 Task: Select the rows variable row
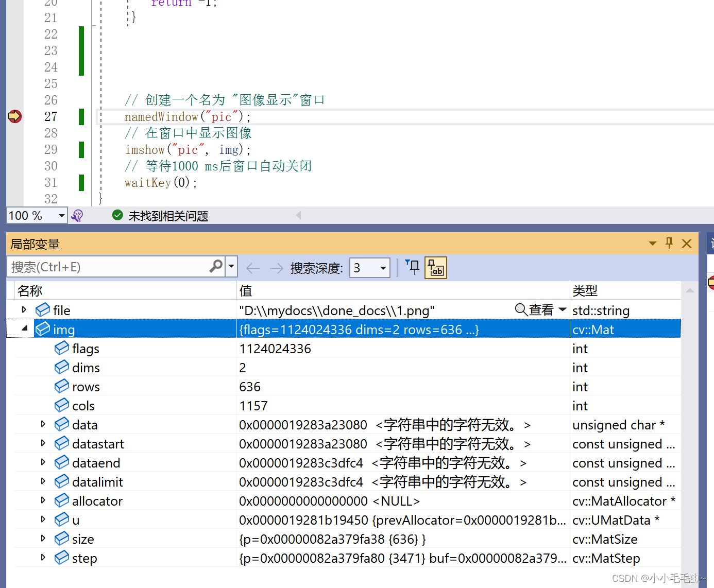point(348,387)
